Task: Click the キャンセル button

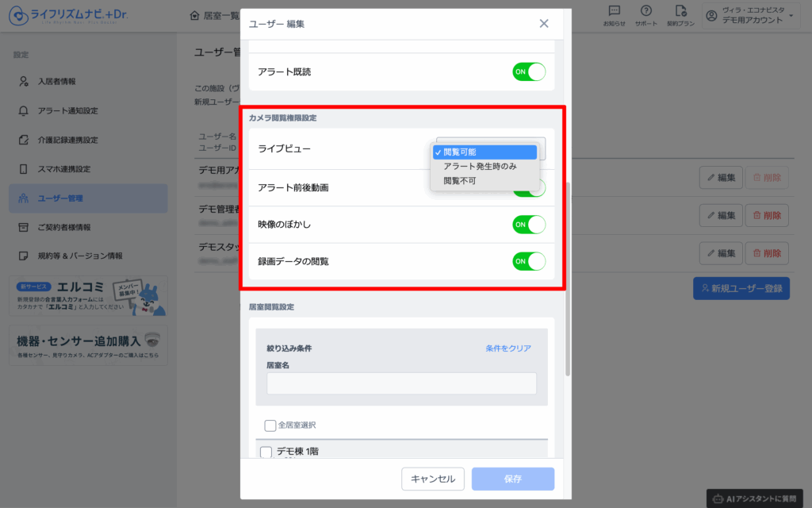Action: (x=433, y=479)
